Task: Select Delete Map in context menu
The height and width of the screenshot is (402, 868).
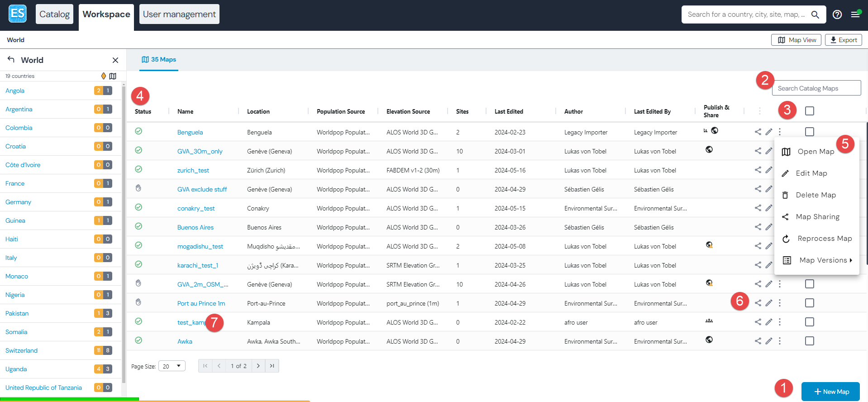Action: 816,195
